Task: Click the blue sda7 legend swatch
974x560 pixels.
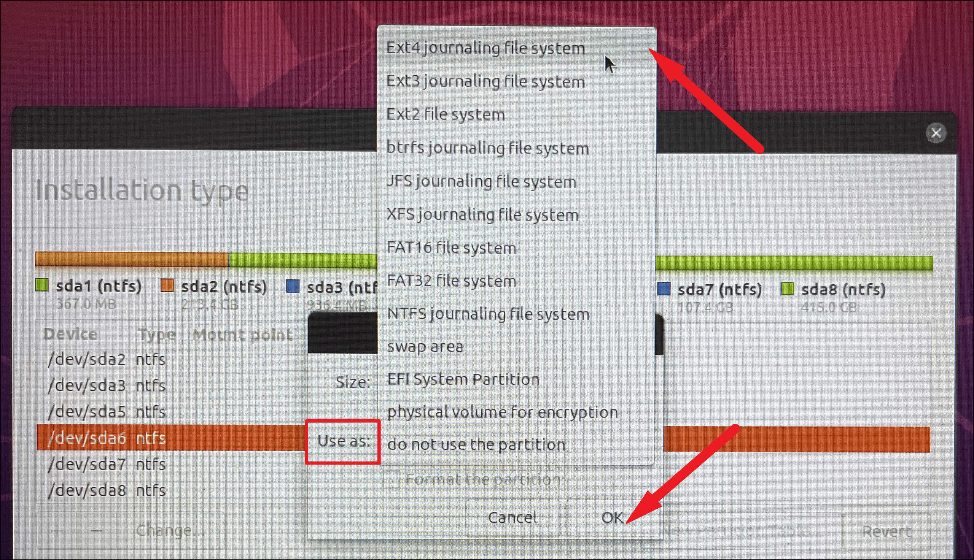Action: pos(664,289)
